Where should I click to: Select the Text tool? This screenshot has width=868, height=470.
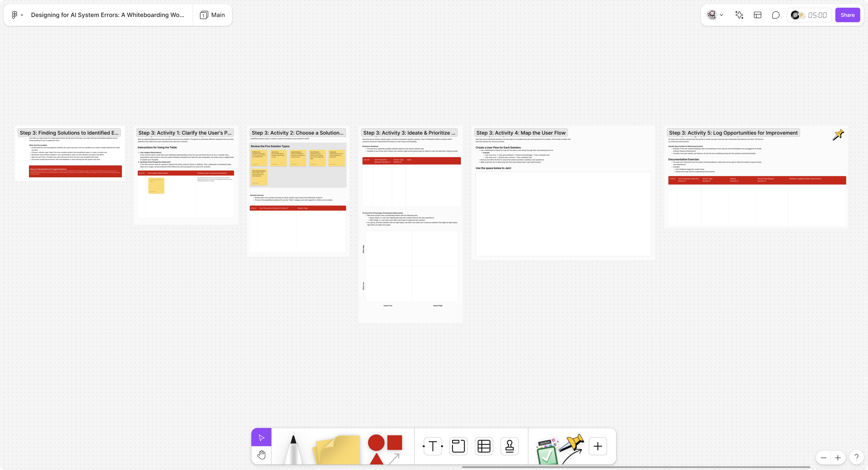click(x=433, y=446)
